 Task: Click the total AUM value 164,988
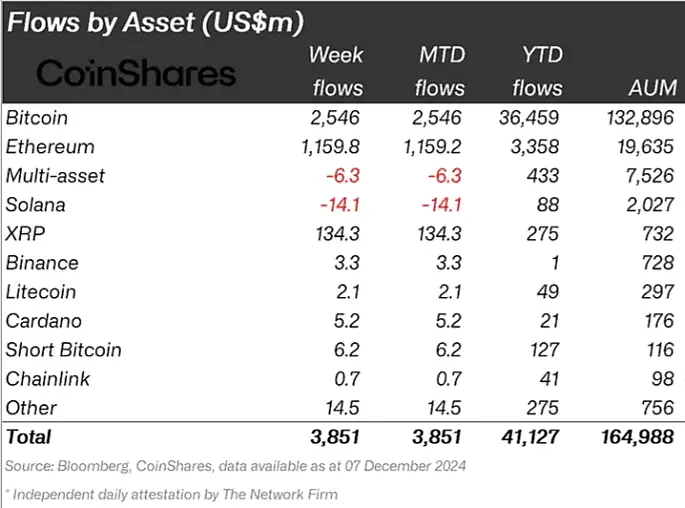(x=638, y=437)
